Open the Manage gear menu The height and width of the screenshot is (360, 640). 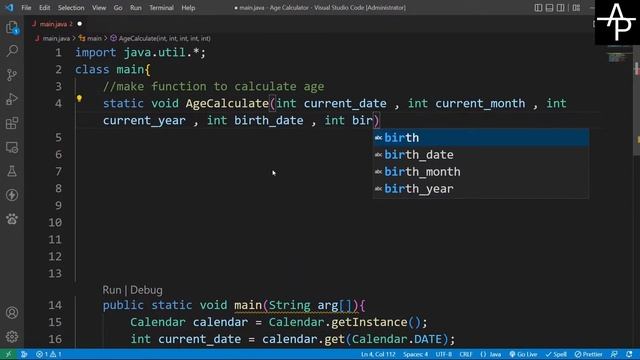(x=12, y=336)
